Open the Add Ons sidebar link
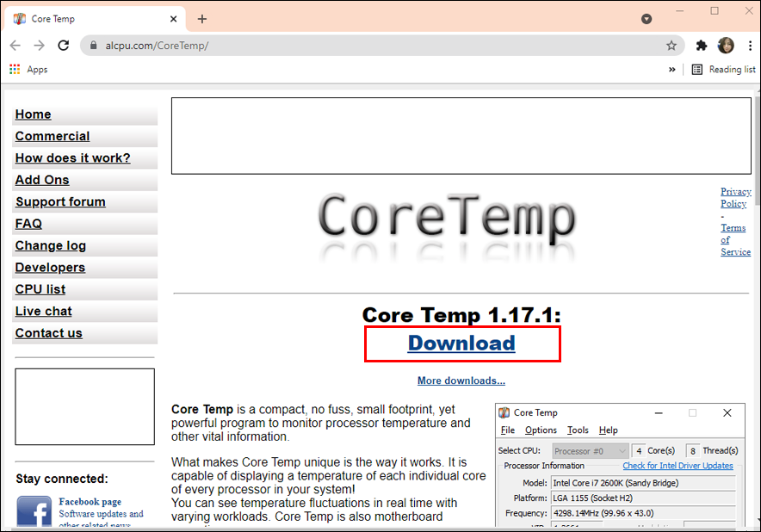 [42, 180]
